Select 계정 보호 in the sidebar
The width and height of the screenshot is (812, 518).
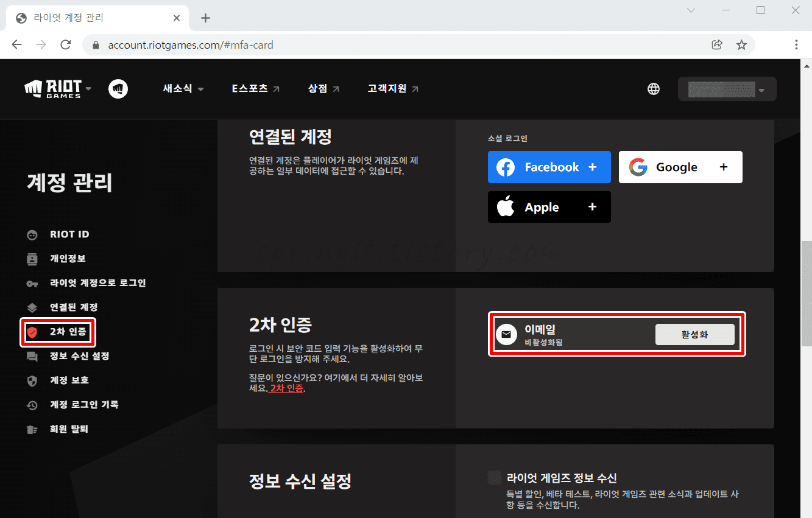coord(69,380)
